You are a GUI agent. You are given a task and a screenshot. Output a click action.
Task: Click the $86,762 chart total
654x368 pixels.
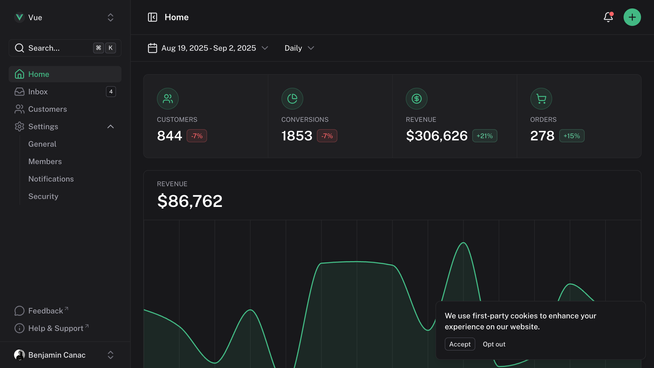(190, 201)
